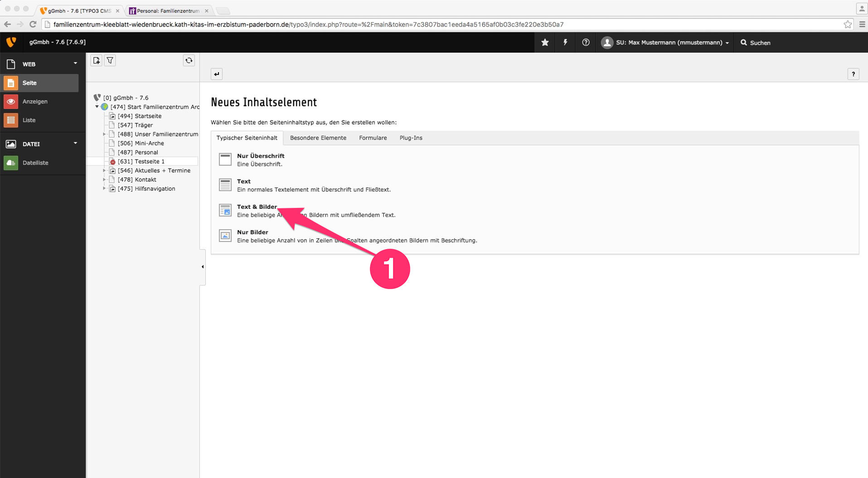Select the Personal page in tree
The image size is (868, 478).
(x=146, y=152)
